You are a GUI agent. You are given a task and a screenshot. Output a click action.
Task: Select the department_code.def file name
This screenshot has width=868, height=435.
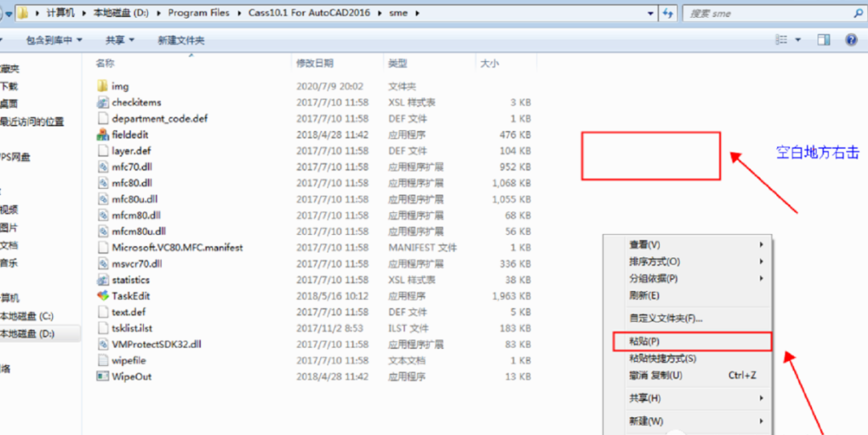tap(159, 118)
